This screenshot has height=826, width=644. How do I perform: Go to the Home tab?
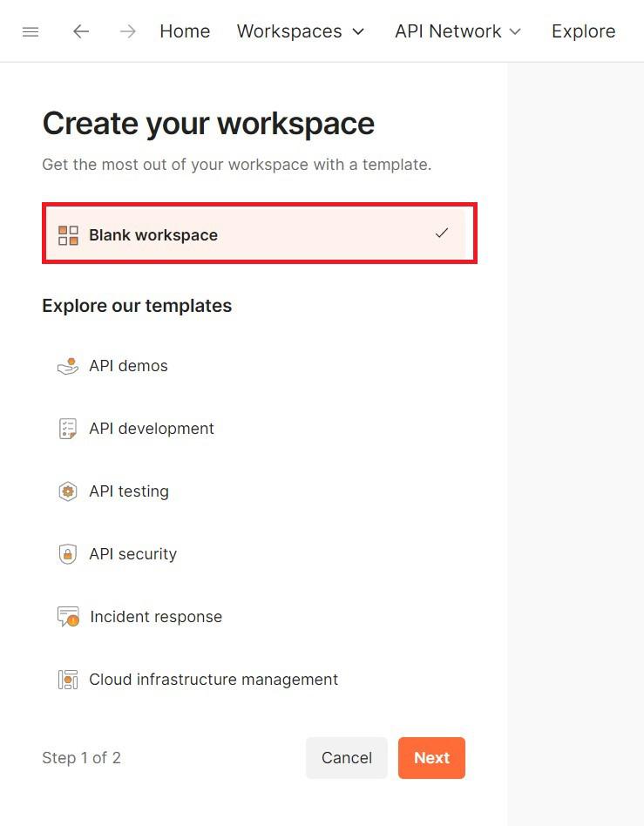(x=185, y=31)
